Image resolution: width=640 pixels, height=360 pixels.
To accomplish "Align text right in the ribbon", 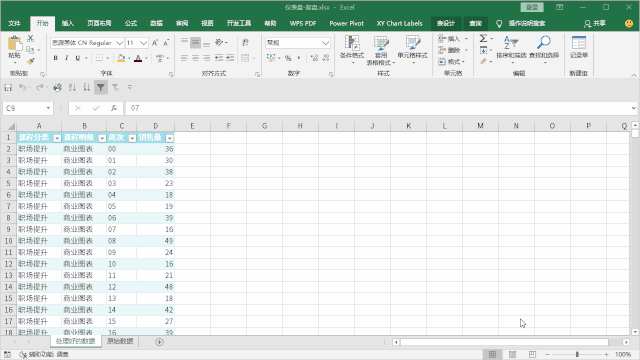I will click(207, 58).
